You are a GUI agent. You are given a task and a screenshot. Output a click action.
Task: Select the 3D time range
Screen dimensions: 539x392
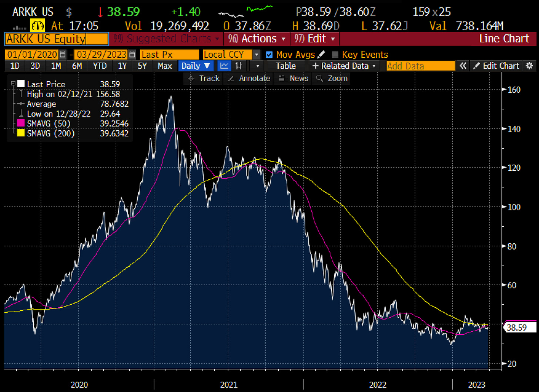pyautogui.click(x=35, y=66)
